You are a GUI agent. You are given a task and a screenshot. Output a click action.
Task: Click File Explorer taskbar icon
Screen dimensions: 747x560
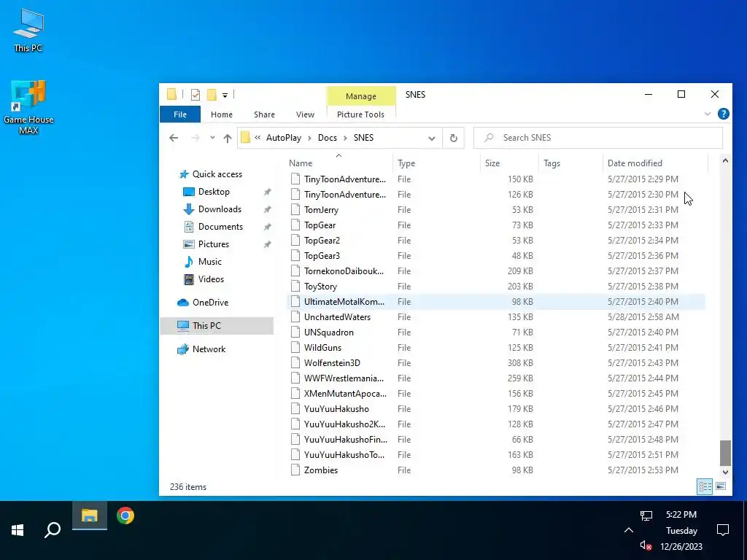tap(90, 516)
